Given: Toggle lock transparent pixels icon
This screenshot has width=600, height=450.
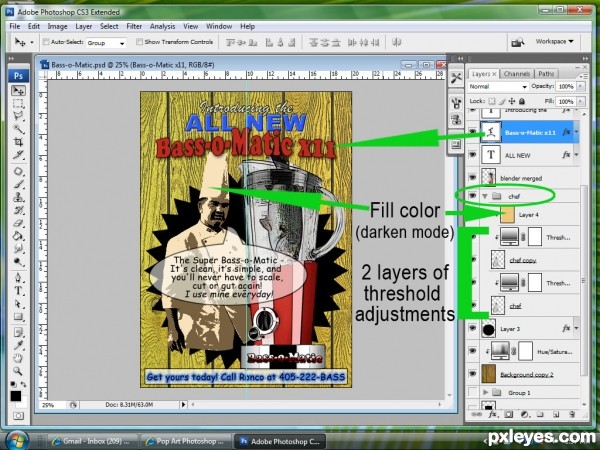Looking at the screenshot, I should click(x=491, y=101).
